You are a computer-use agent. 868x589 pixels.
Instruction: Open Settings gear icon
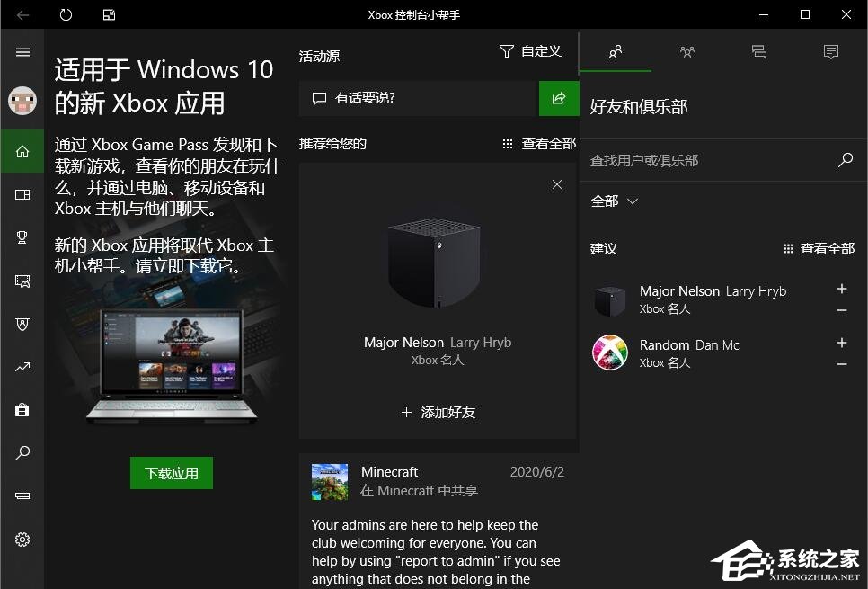tap(22, 540)
